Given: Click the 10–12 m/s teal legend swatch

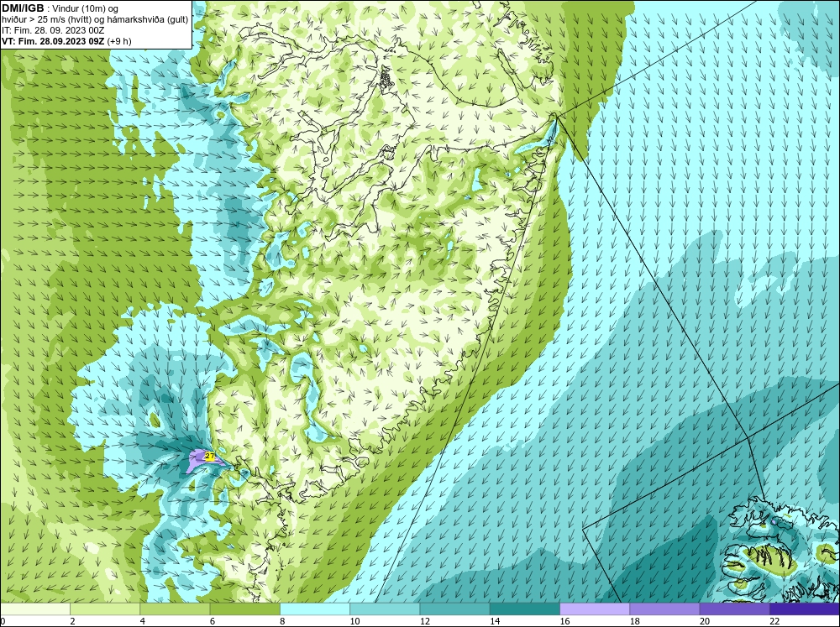Looking at the screenshot, I should pos(385,609).
